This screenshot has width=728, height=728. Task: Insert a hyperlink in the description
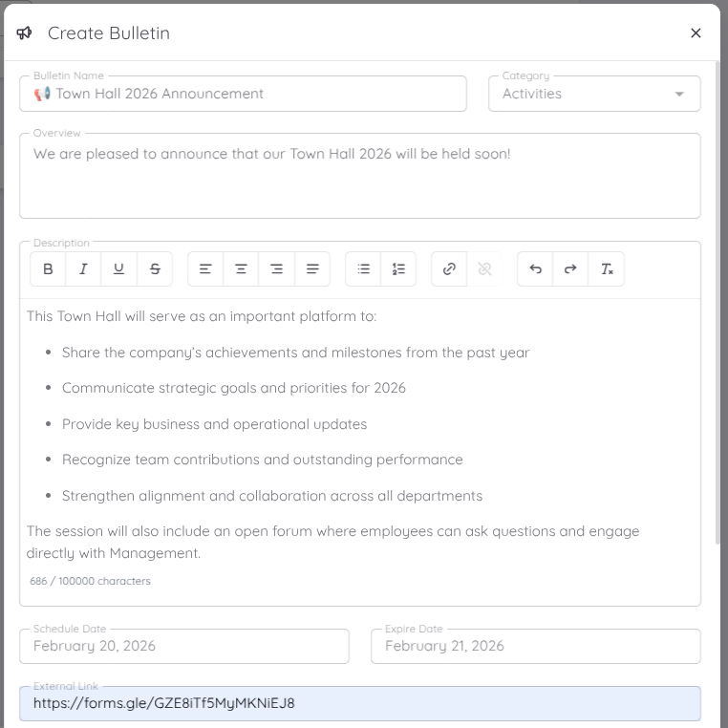click(449, 269)
